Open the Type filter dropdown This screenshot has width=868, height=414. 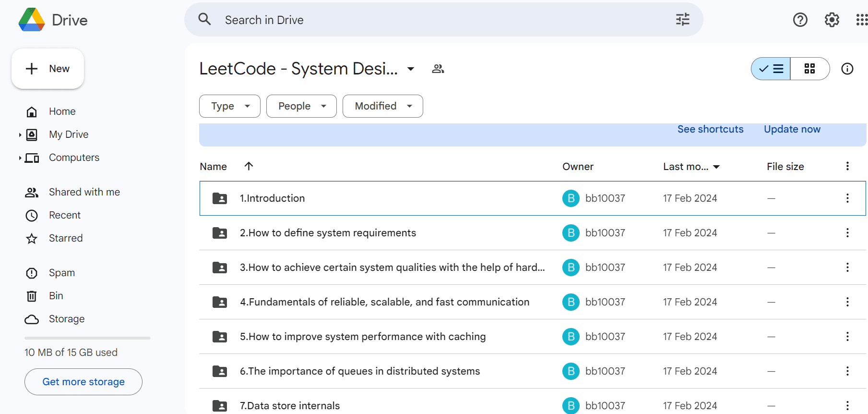pos(230,106)
